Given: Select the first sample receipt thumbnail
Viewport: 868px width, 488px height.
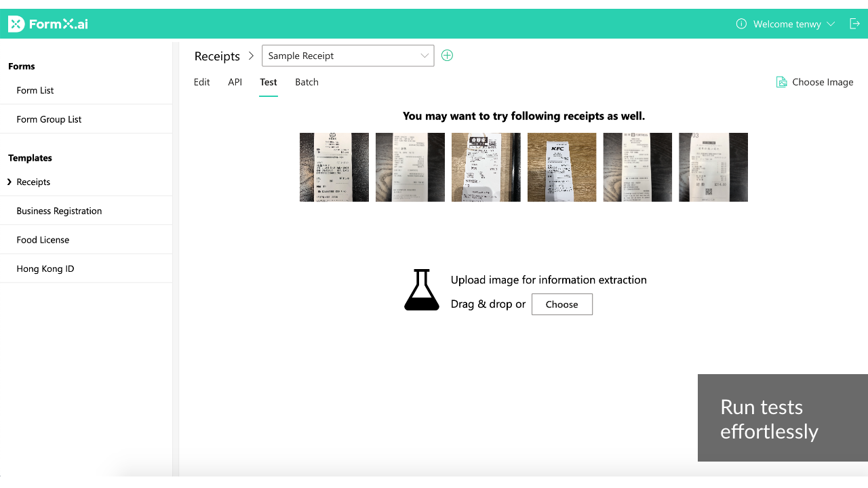Looking at the screenshot, I should click(334, 167).
